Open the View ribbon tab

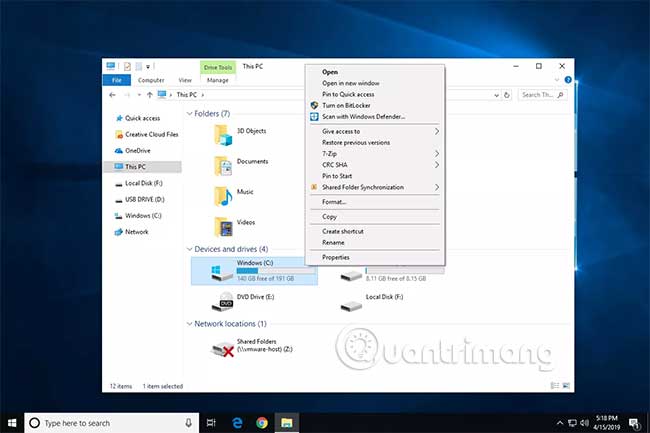(185, 80)
